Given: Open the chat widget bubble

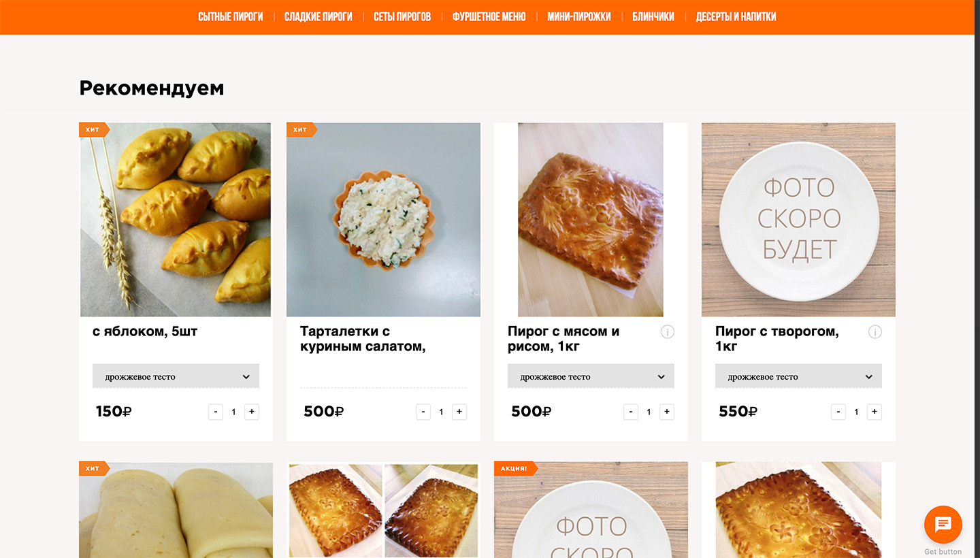Looking at the screenshot, I should pyautogui.click(x=943, y=525).
